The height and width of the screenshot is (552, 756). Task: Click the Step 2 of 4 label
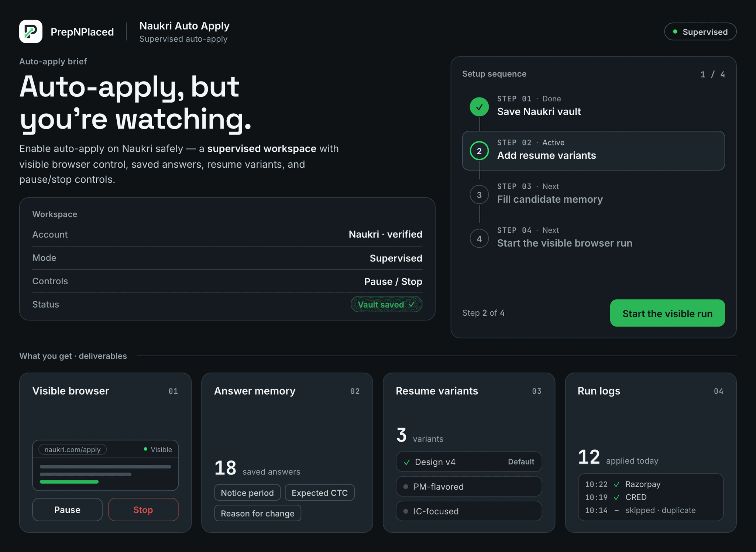(483, 313)
